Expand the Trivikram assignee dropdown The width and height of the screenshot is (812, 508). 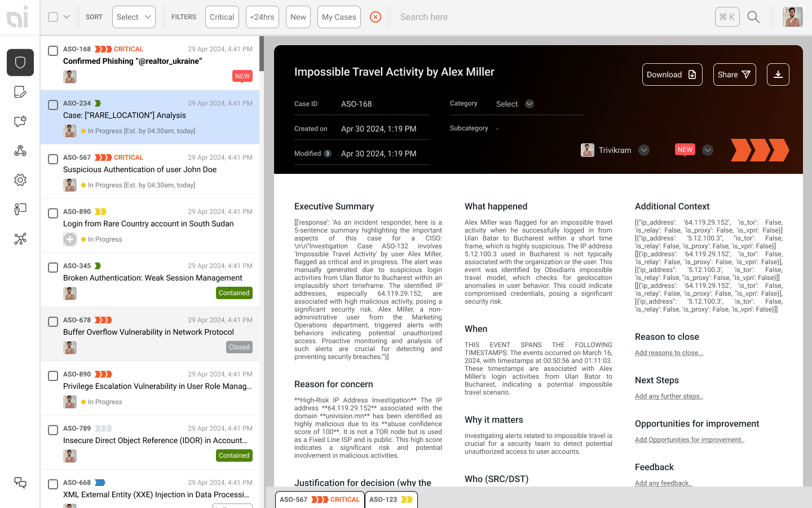[644, 150]
